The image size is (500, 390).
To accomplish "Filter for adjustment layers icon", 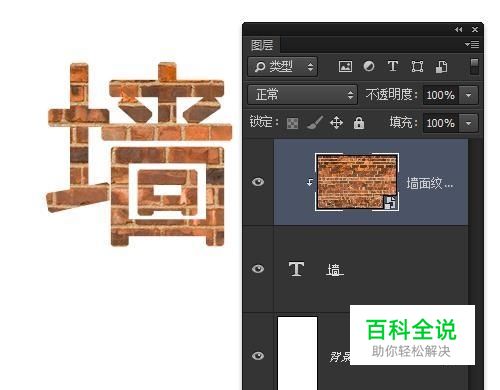I will tap(369, 66).
